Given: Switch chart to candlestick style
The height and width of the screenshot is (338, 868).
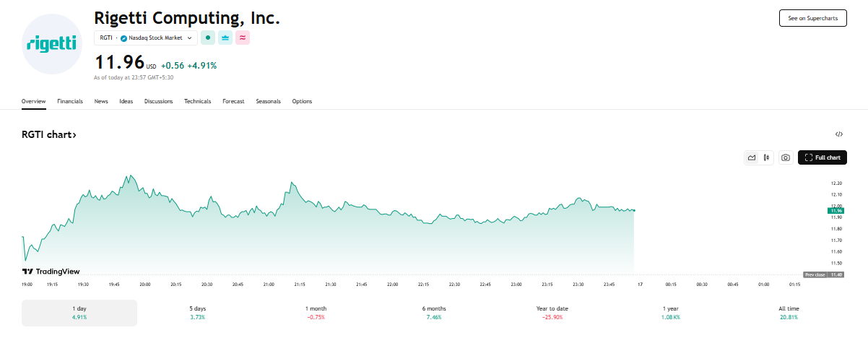Looking at the screenshot, I should click(x=765, y=157).
